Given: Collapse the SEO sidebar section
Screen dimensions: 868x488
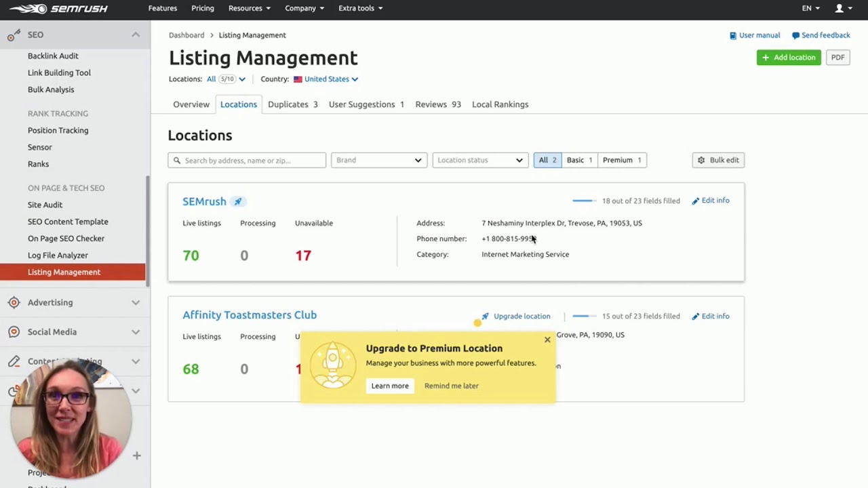Looking at the screenshot, I should (x=136, y=35).
